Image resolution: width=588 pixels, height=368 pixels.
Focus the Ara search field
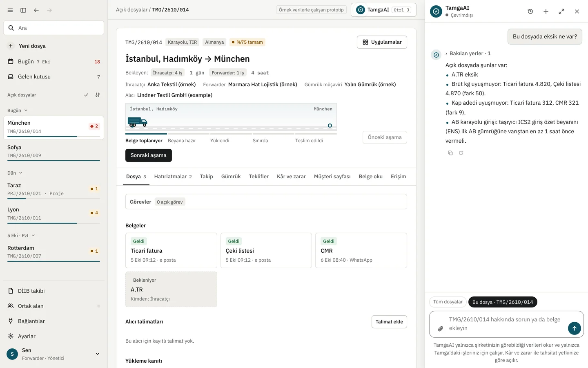coord(53,28)
